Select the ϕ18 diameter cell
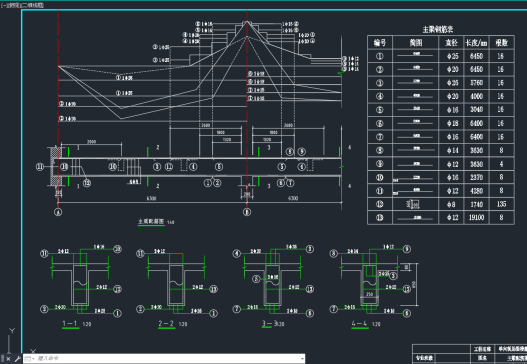This screenshot has width=527, height=364. (451, 123)
